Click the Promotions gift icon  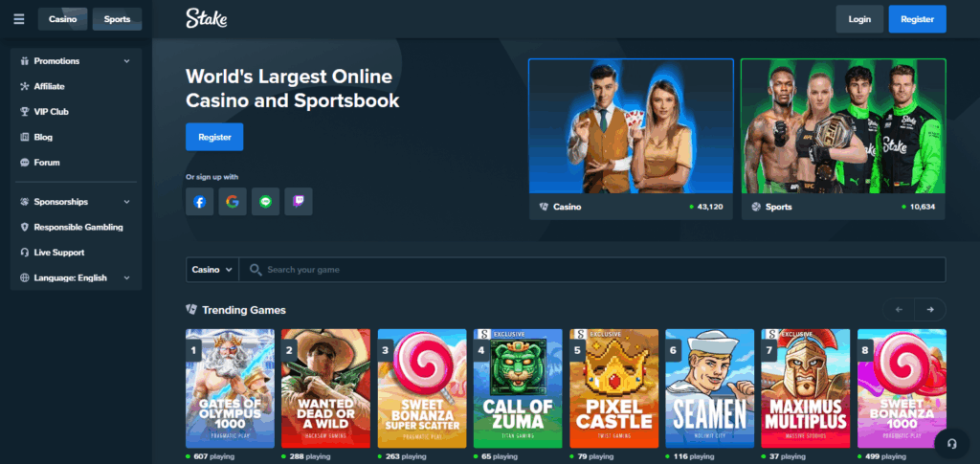point(25,61)
